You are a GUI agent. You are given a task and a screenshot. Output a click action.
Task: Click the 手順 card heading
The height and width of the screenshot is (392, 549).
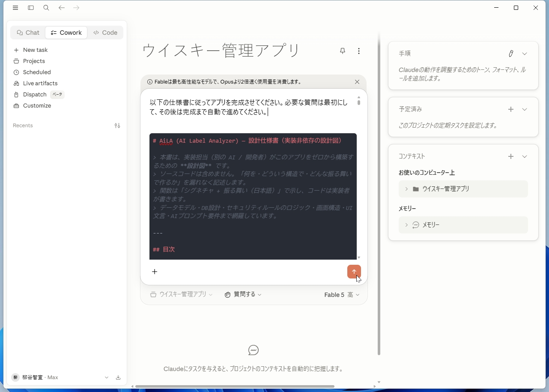tap(405, 54)
